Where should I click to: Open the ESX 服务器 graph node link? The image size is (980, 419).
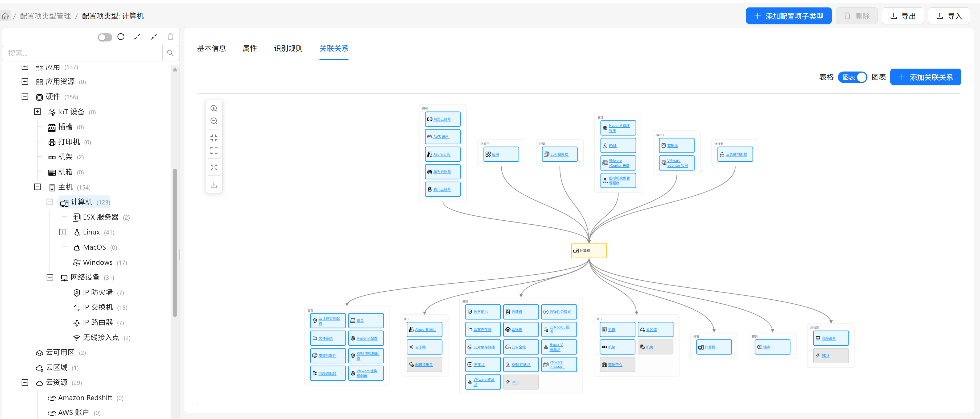tap(559, 155)
